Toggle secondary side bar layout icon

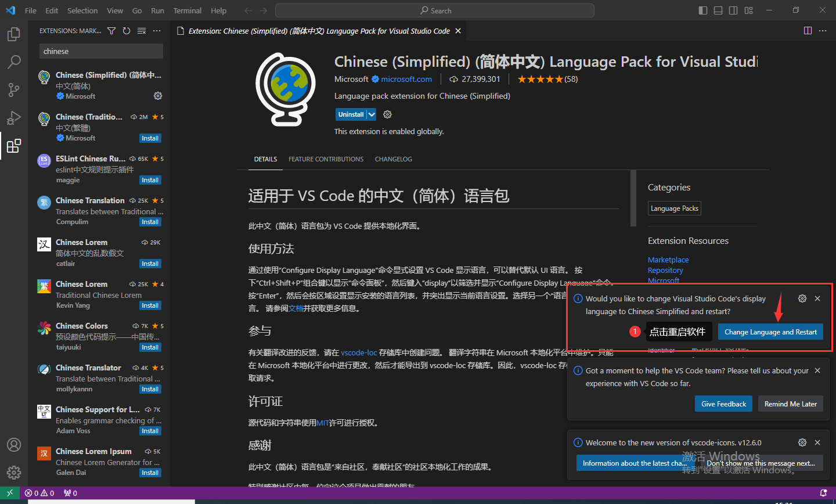(x=733, y=10)
